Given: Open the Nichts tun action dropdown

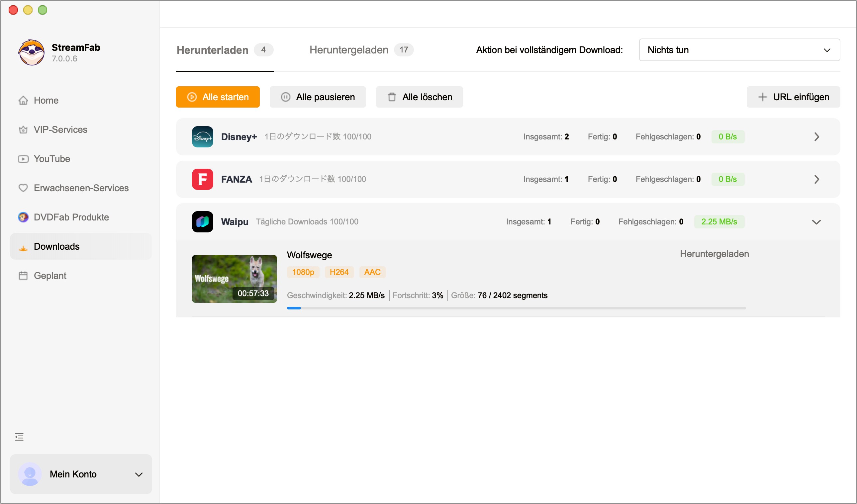Looking at the screenshot, I should 739,50.
